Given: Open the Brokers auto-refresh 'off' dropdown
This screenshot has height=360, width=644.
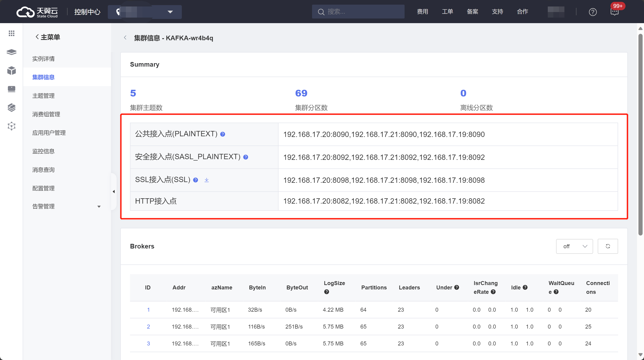Looking at the screenshot, I should click(x=574, y=246).
